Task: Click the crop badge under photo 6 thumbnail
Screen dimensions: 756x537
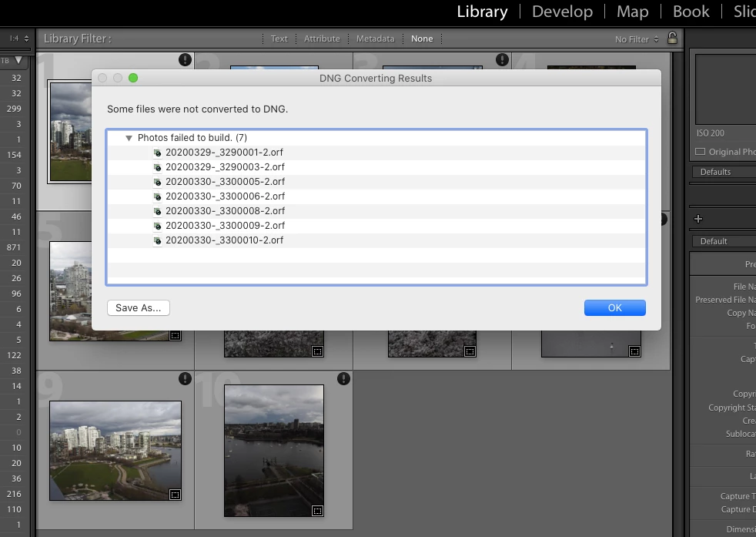Action: [x=317, y=352]
